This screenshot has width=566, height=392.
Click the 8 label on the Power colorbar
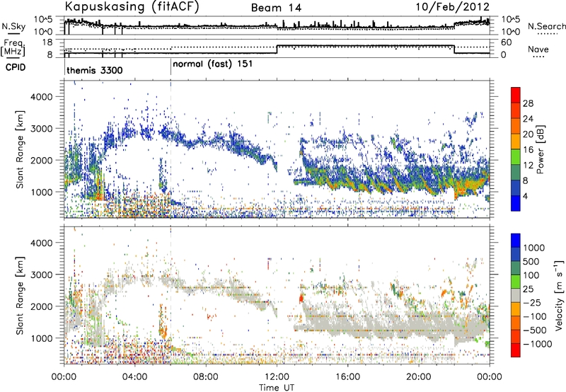point(525,181)
